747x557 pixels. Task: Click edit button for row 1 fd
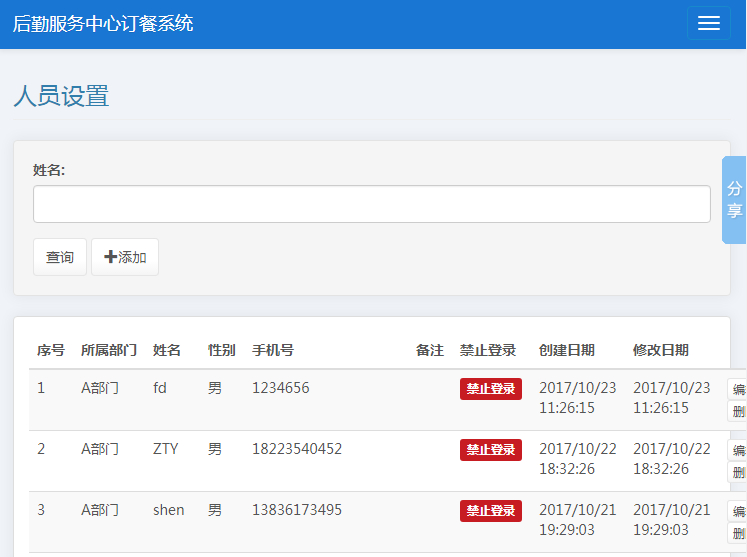tap(738, 389)
